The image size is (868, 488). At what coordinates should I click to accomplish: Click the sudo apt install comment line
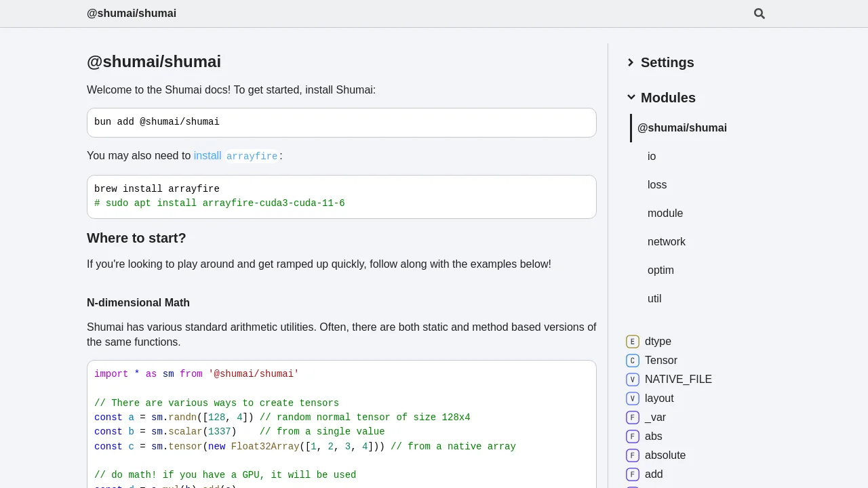[x=220, y=203]
